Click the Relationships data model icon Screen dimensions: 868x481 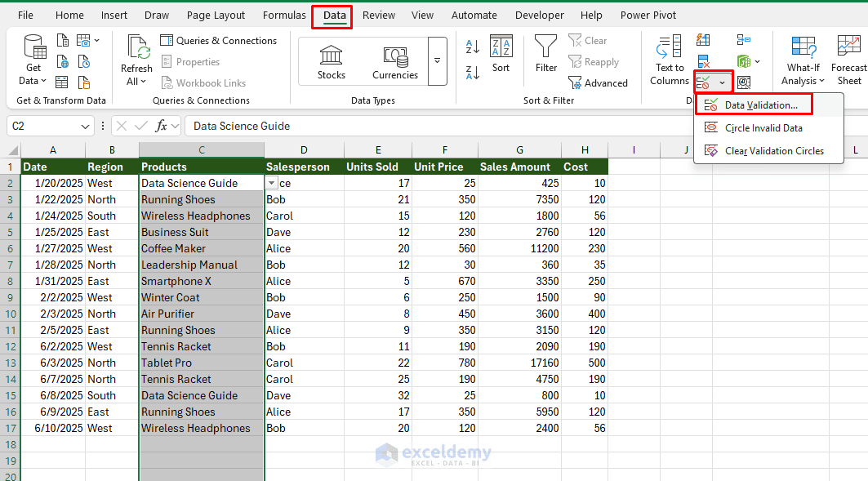[743, 61]
